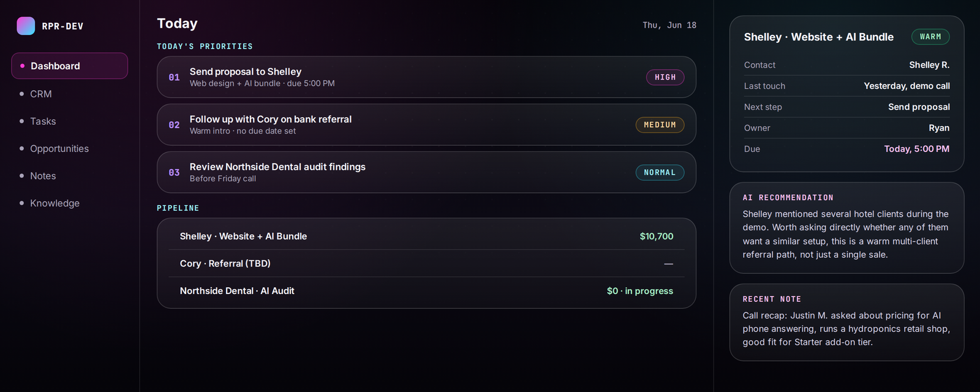This screenshot has width=980, height=392.
Task: Open Northside Dental AI Audit pipeline row
Action: pos(426,291)
